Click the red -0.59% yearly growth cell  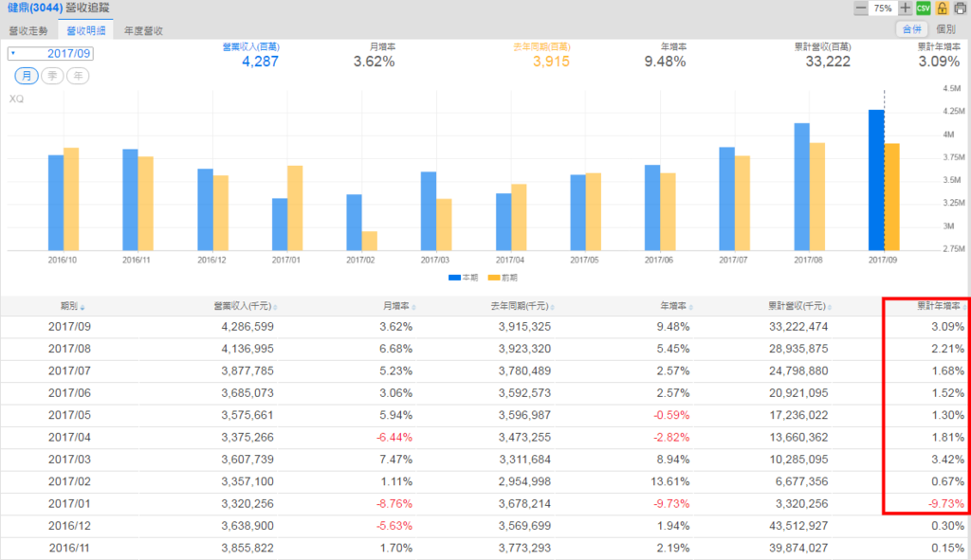(x=671, y=415)
